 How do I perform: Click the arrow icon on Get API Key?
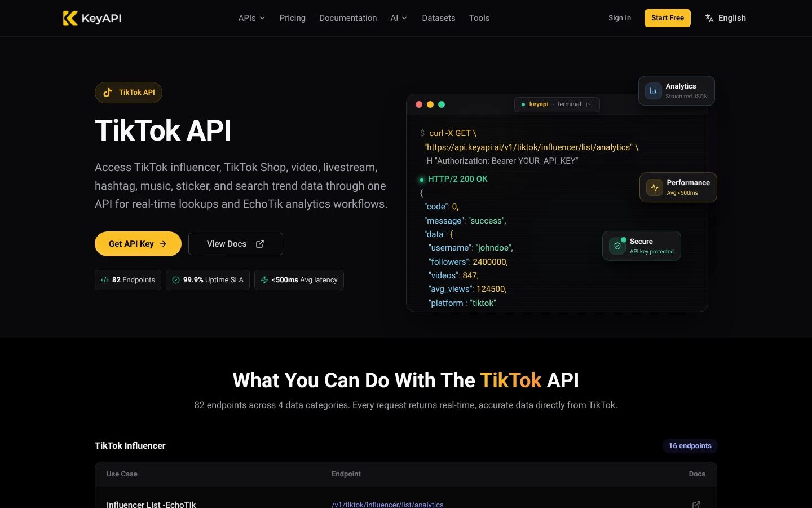(163, 244)
